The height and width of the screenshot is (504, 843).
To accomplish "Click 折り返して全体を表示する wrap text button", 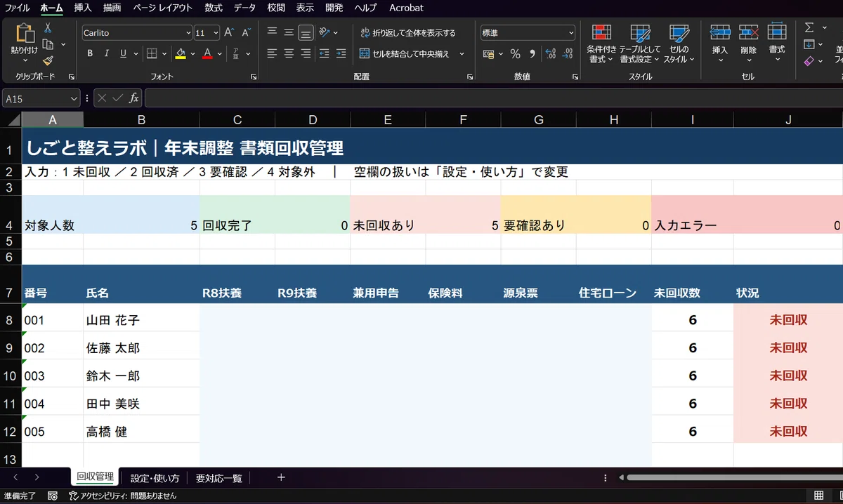I will pos(407,32).
